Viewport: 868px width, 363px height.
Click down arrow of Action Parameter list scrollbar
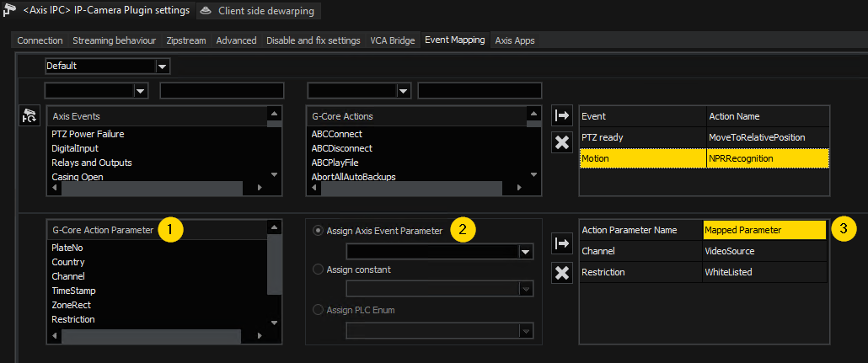(274, 323)
